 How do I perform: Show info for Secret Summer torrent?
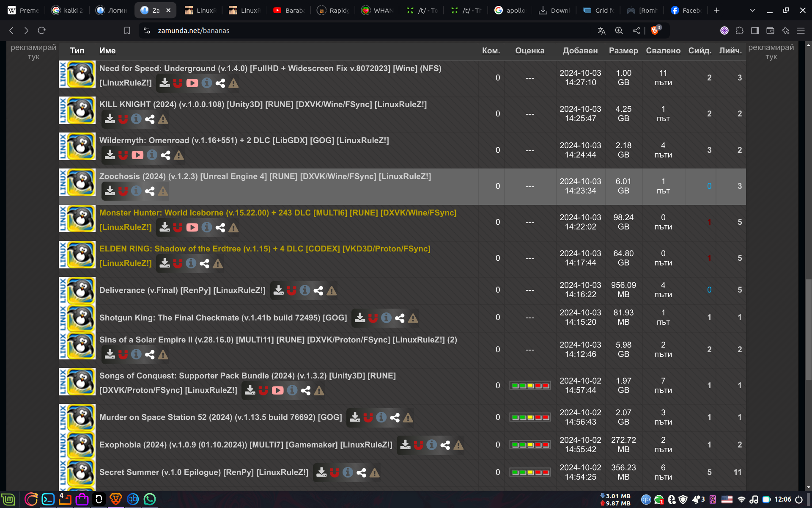coord(348,472)
